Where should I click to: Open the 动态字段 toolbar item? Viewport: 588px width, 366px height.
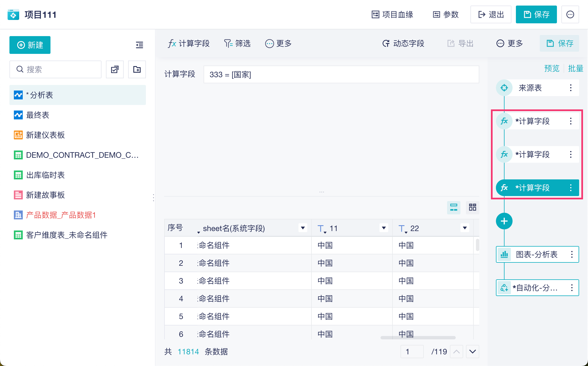click(x=403, y=43)
